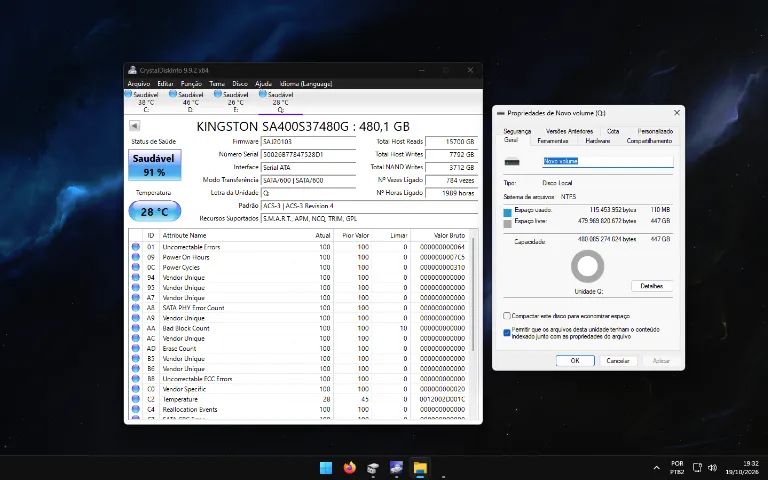Click the network icon in system tray
The height and width of the screenshot is (480, 768).
697,468
